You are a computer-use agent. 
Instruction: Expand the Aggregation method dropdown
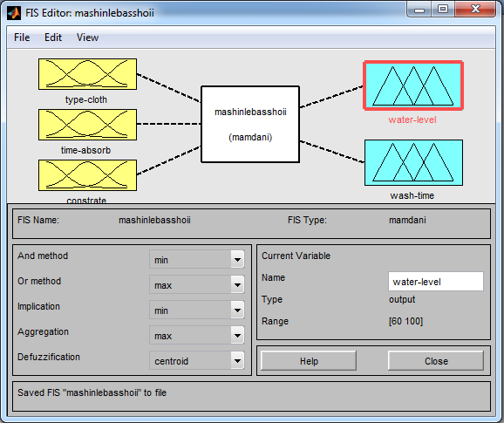click(x=197, y=335)
